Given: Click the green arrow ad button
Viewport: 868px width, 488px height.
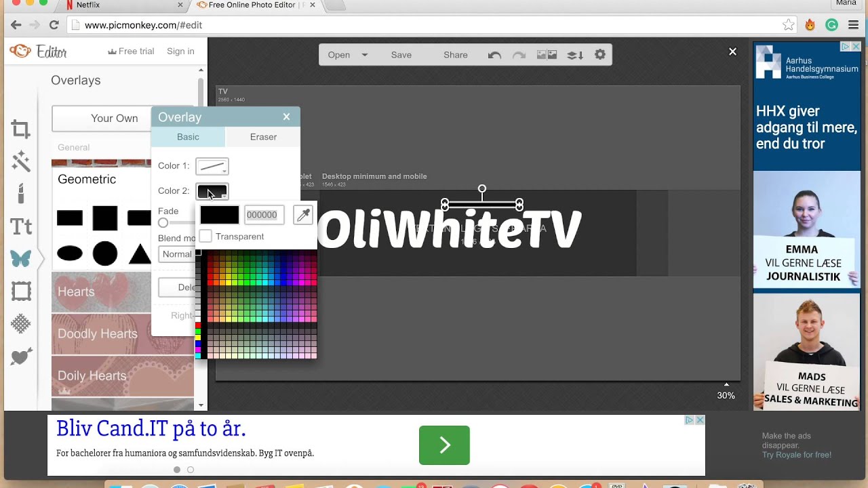Looking at the screenshot, I should click(444, 445).
